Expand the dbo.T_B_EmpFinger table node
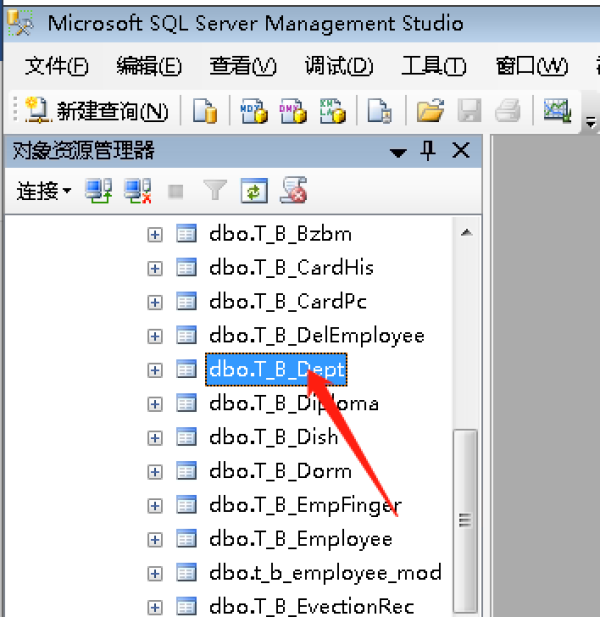 [155, 506]
